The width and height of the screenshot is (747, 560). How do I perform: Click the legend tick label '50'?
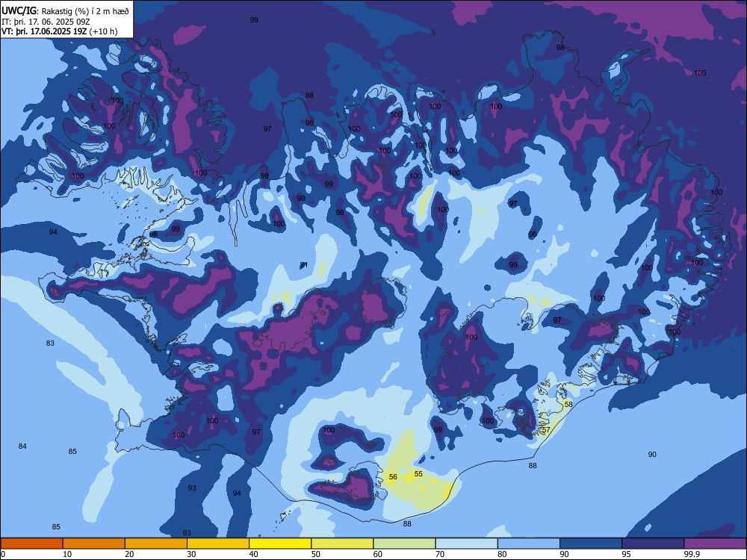tap(316, 554)
